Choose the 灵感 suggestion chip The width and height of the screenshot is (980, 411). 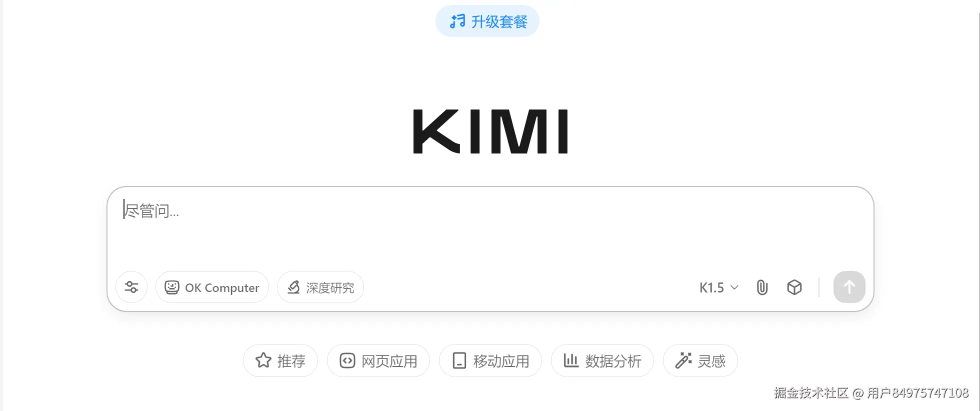[x=700, y=360]
